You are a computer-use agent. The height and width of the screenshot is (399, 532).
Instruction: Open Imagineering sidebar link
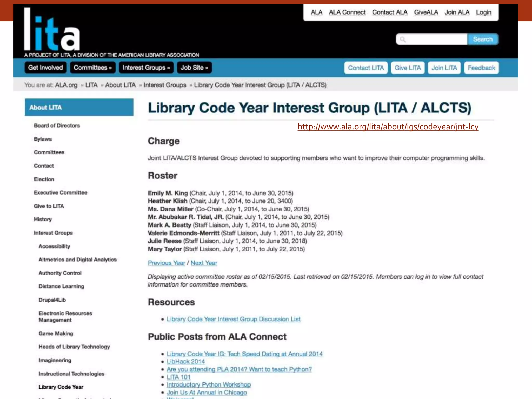[x=55, y=360]
